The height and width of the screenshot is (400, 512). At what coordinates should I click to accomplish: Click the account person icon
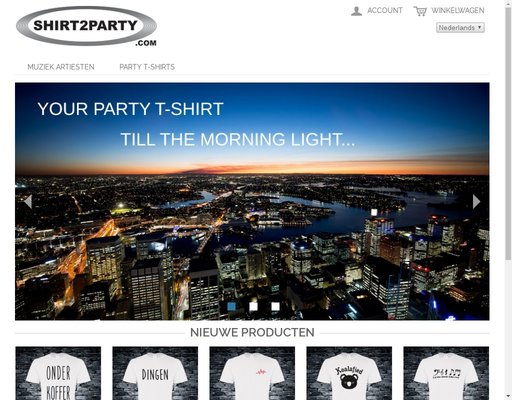(356, 11)
